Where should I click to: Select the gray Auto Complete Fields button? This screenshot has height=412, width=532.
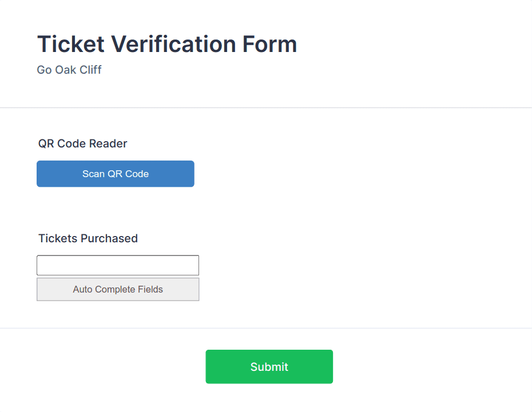pyautogui.click(x=117, y=289)
